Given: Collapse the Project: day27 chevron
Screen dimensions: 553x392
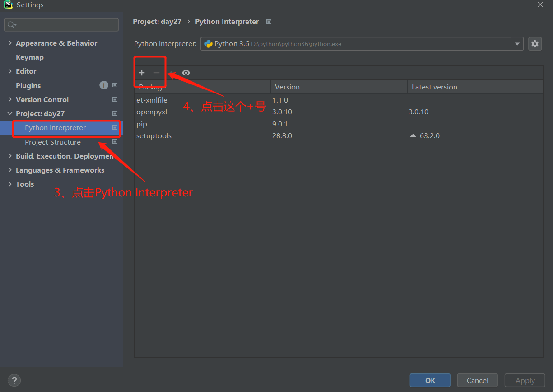Looking at the screenshot, I should (x=10, y=113).
